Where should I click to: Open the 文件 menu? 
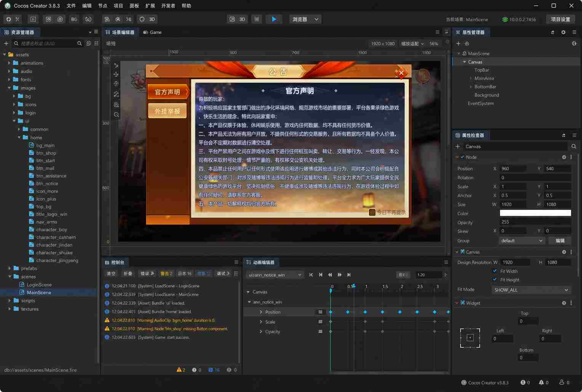(71, 6)
